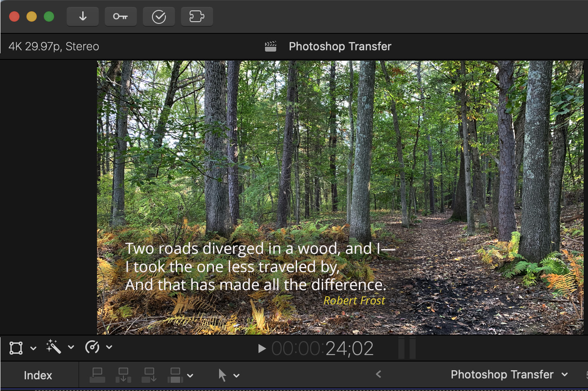This screenshot has height=391, width=588.
Task: Go back in timeline history
Action: coord(378,374)
